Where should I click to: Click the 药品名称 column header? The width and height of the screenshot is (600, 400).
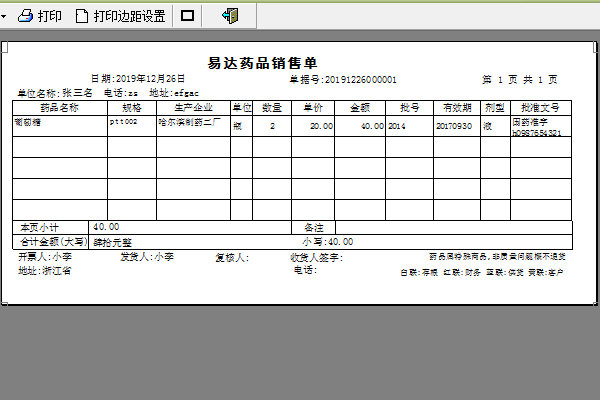(x=60, y=106)
